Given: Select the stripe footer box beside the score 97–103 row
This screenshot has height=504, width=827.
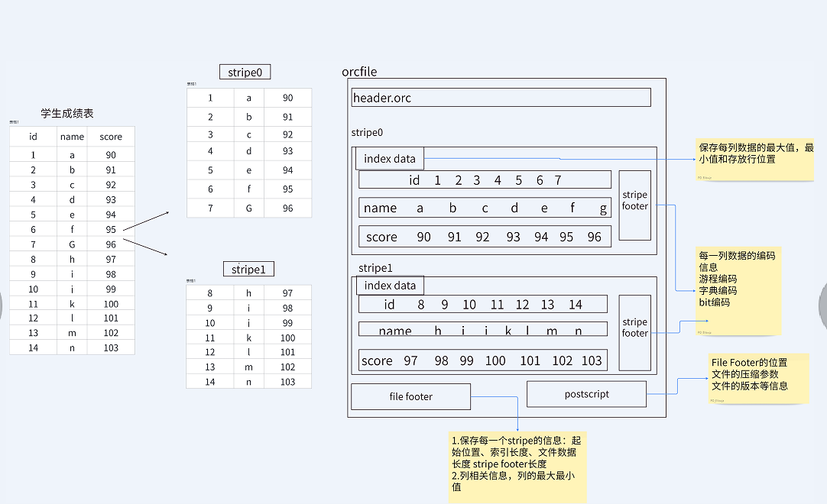Looking at the screenshot, I should (x=634, y=333).
